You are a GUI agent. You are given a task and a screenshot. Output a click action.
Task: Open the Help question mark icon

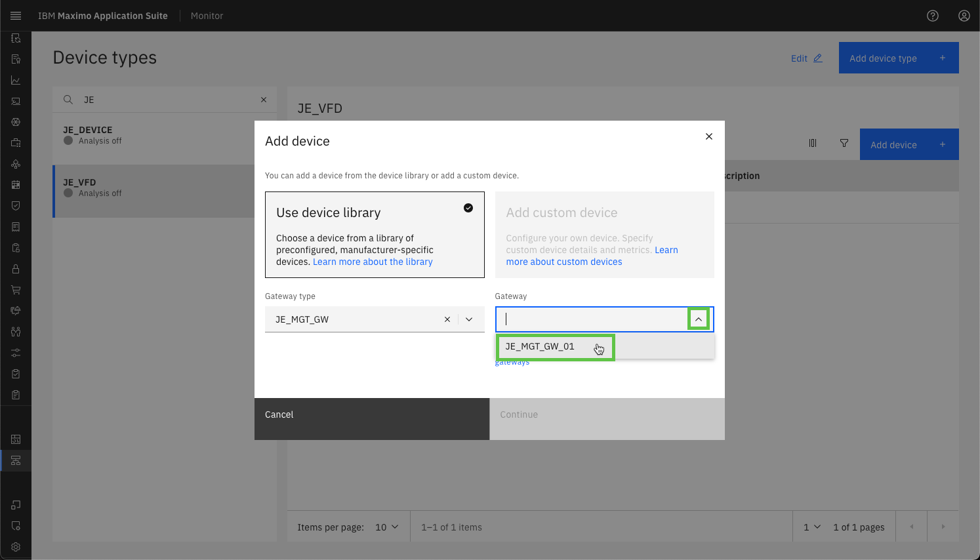pyautogui.click(x=933, y=16)
